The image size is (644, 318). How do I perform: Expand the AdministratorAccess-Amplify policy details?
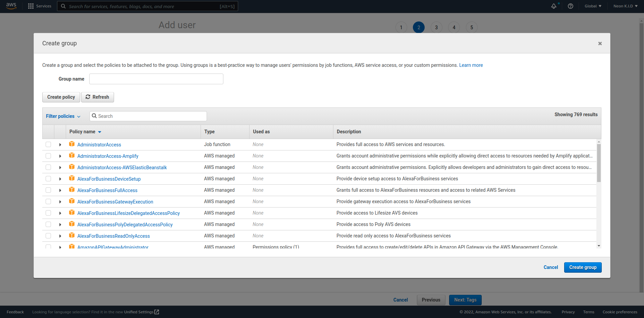[60, 156]
